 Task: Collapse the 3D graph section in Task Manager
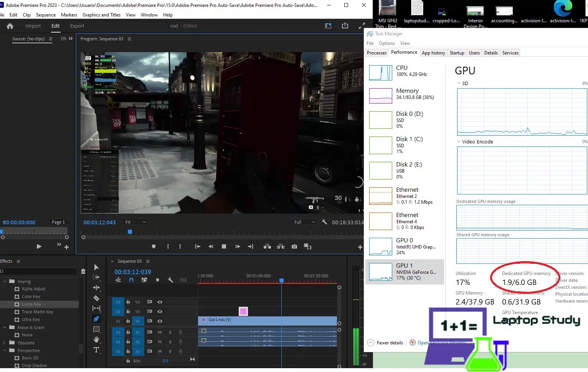coord(459,83)
